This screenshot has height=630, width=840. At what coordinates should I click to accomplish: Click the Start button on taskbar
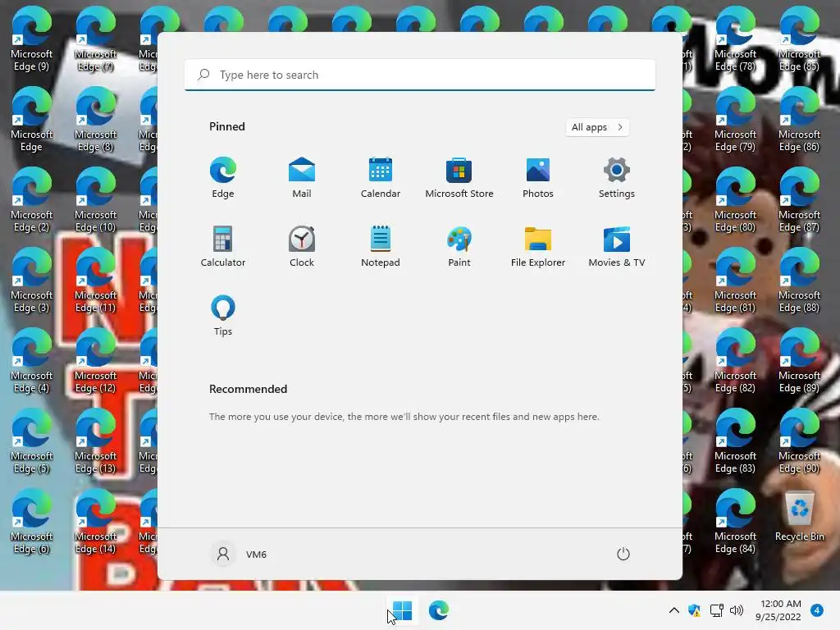click(402, 610)
